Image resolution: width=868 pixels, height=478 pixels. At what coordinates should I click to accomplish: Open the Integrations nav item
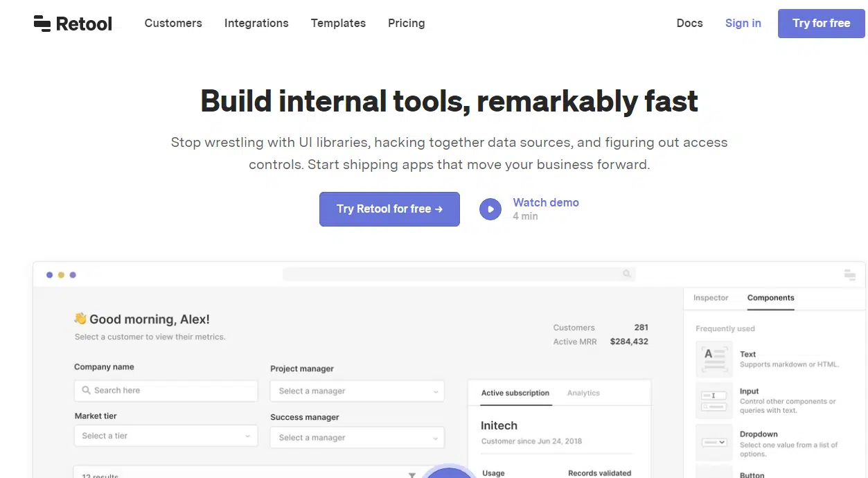pos(256,23)
